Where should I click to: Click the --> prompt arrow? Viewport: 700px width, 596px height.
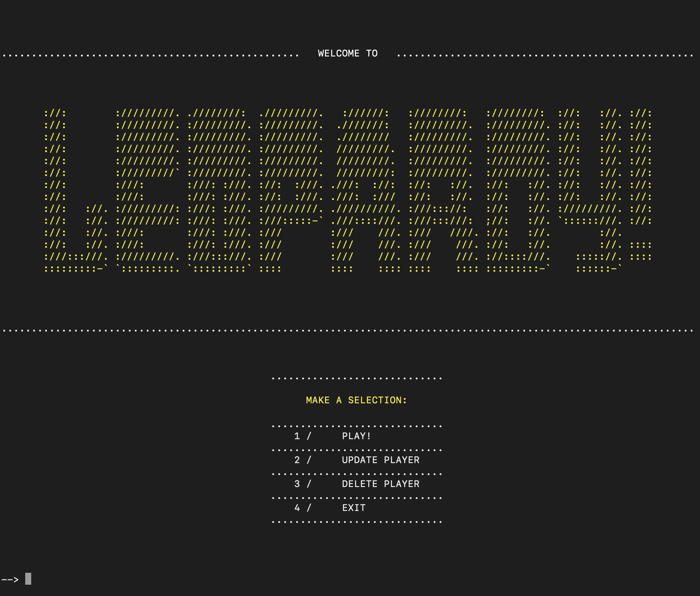coord(10,580)
